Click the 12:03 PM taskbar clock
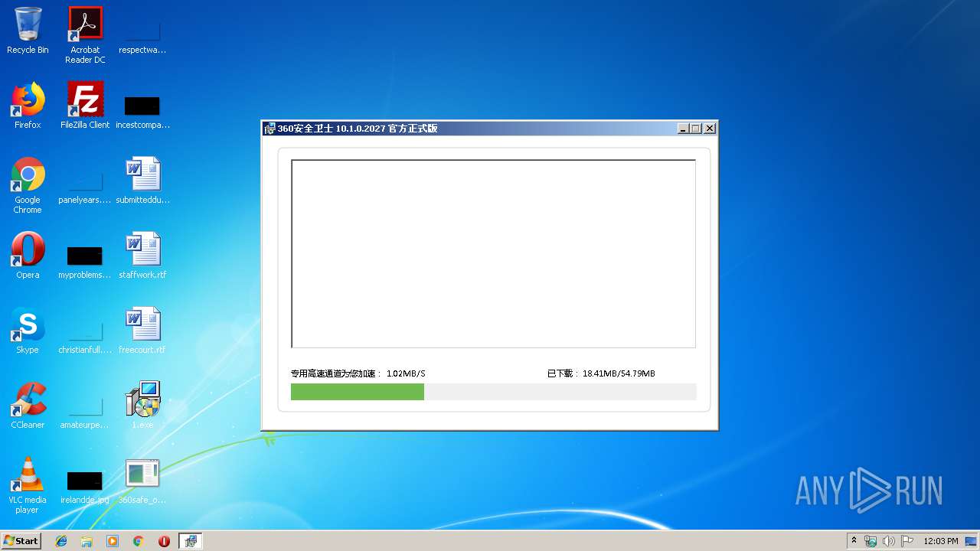The image size is (980, 551). 941,541
